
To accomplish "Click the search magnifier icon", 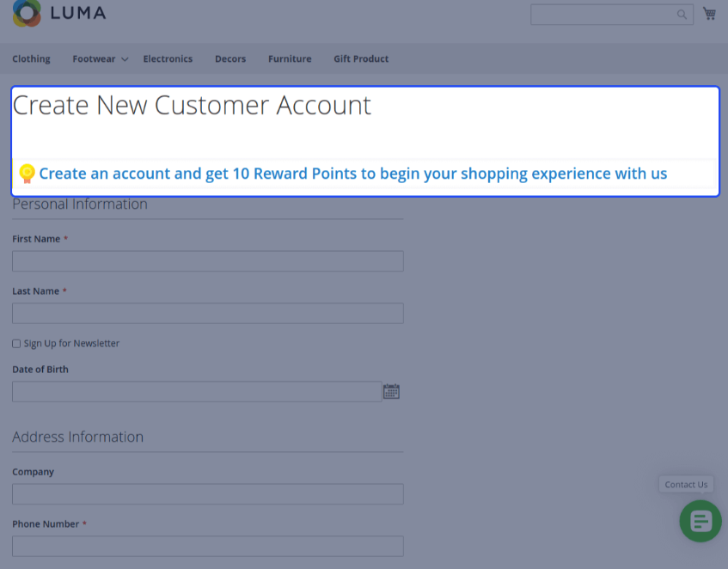I will 682,15.
